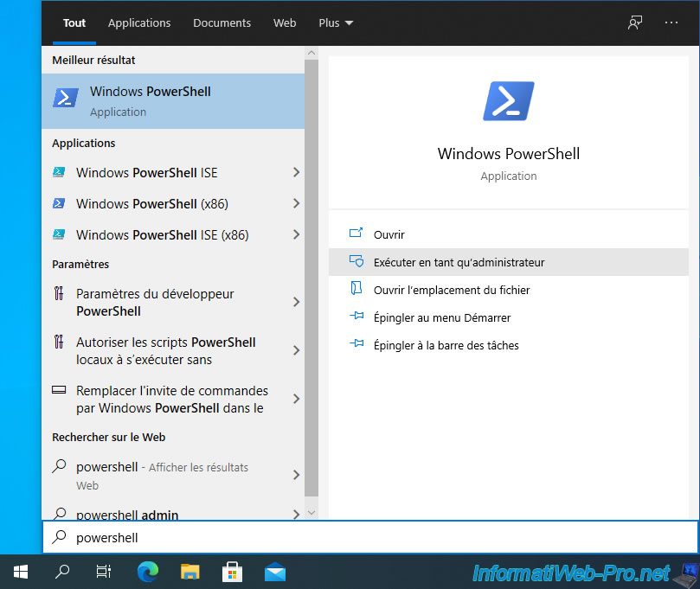700x589 pixels.
Task: Expand the chevron next to Windows PowerShell (x86)
Action: click(x=297, y=203)
